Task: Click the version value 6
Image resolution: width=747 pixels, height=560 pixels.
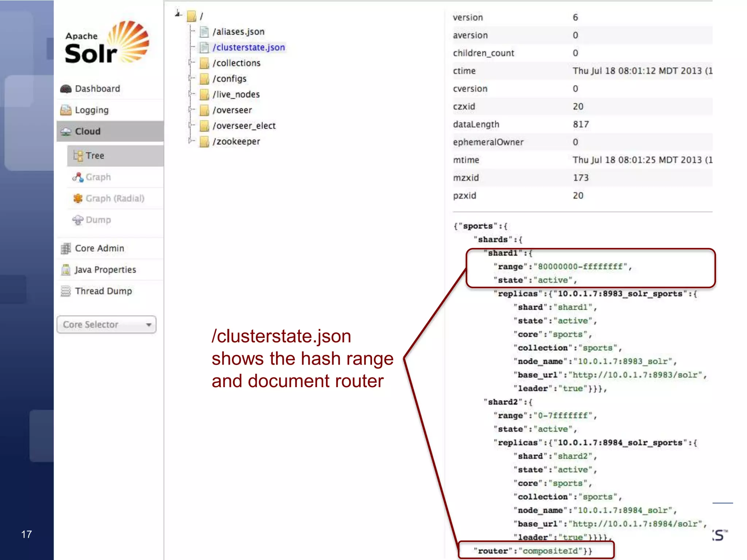Action: 575,17
